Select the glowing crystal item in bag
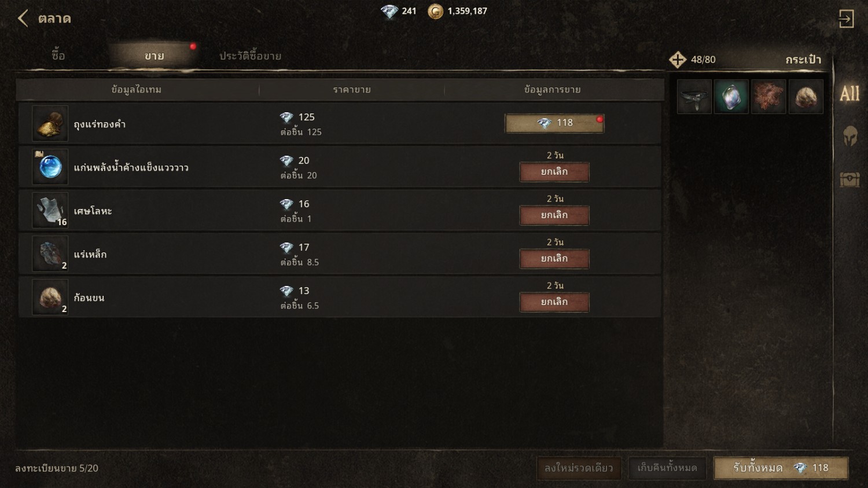 (x=731, y=97)
